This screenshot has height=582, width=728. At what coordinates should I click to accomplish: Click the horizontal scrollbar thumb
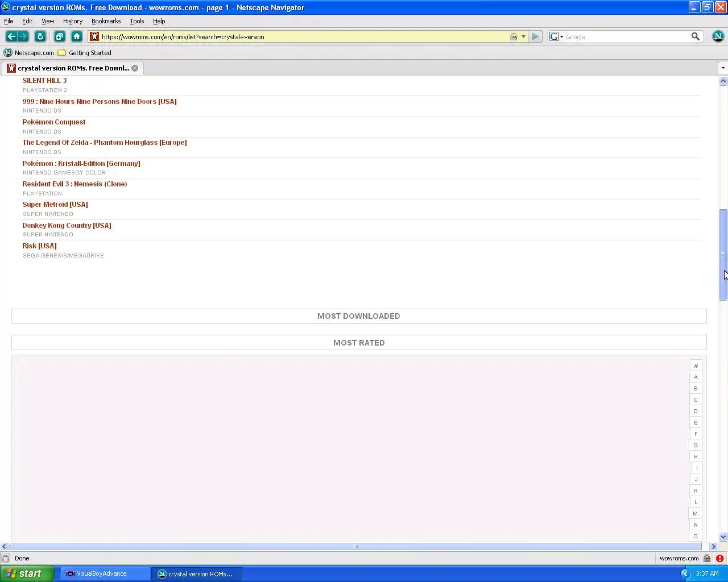point(356,546)
